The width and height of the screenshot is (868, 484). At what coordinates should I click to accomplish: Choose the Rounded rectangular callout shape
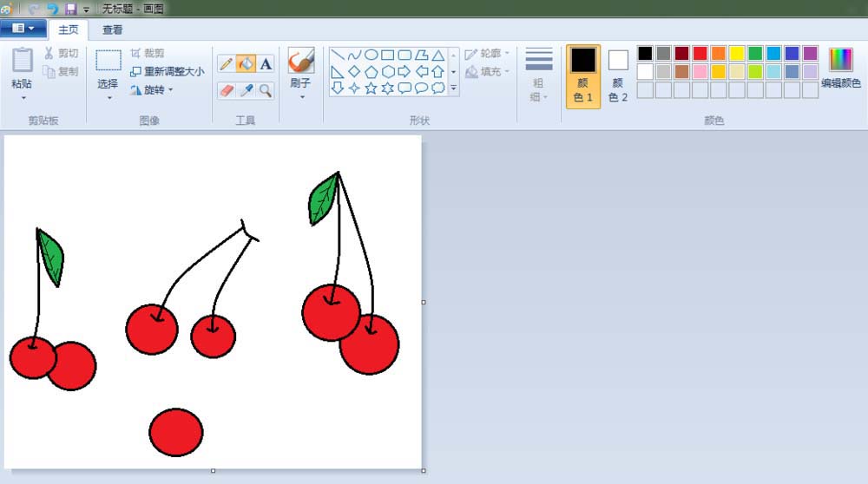click(404, 88)
